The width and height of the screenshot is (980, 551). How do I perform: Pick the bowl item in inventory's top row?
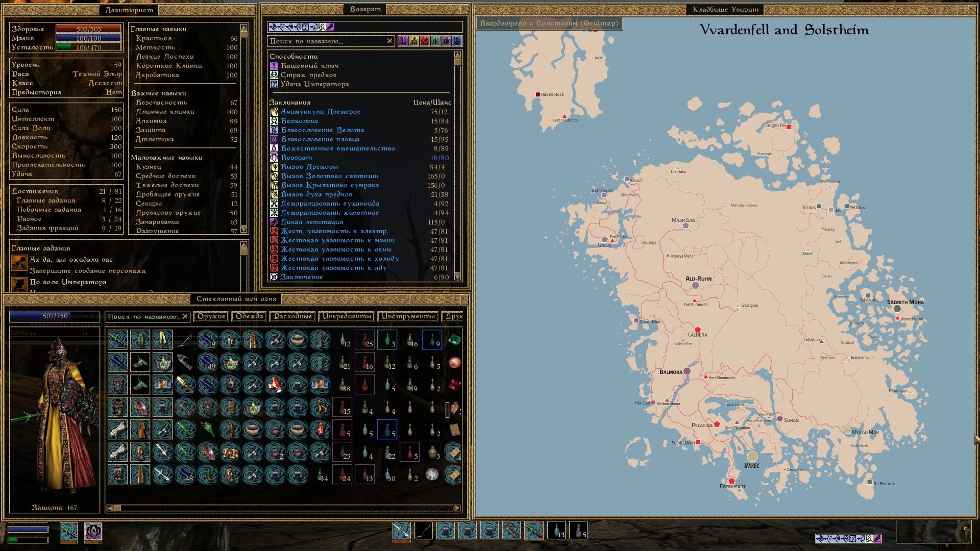(x=297, y=340)
